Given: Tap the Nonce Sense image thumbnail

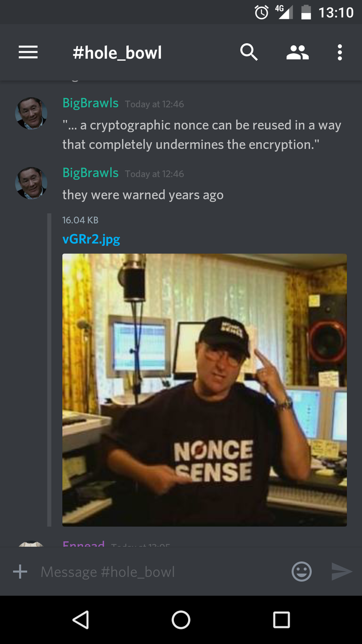Looking at the screenshot, I should pyautogui.click(x=205, y=390).
